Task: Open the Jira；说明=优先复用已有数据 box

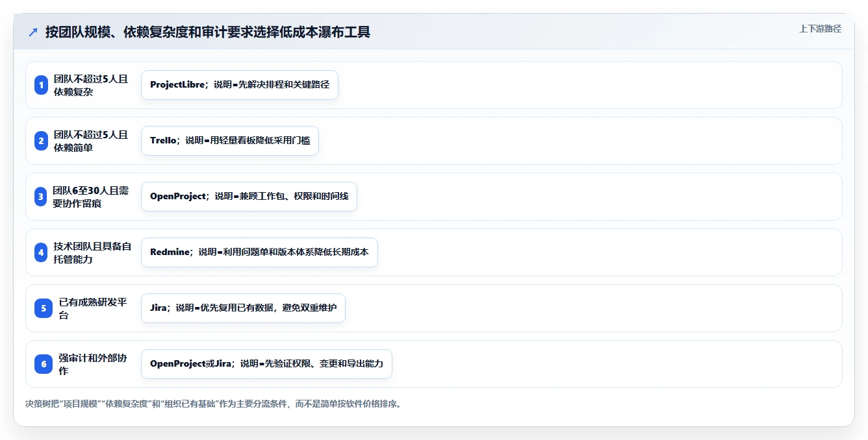Action: pos(243,308)
